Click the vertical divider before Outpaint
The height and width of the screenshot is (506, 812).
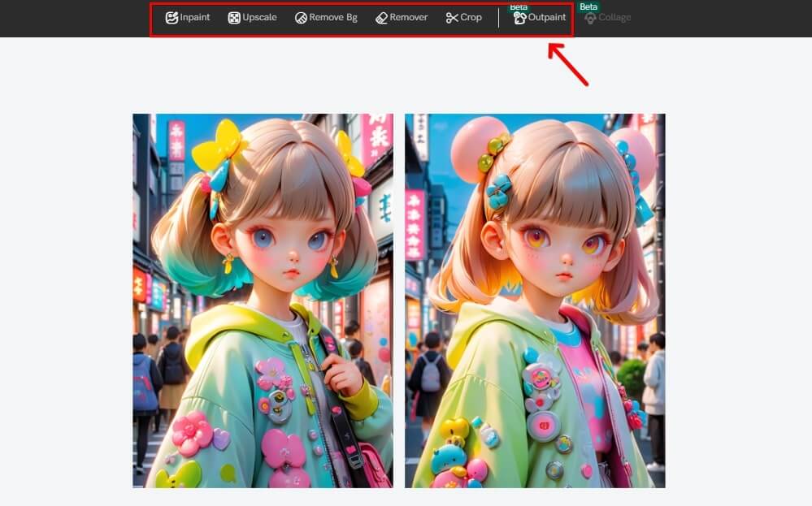[499, 18]
